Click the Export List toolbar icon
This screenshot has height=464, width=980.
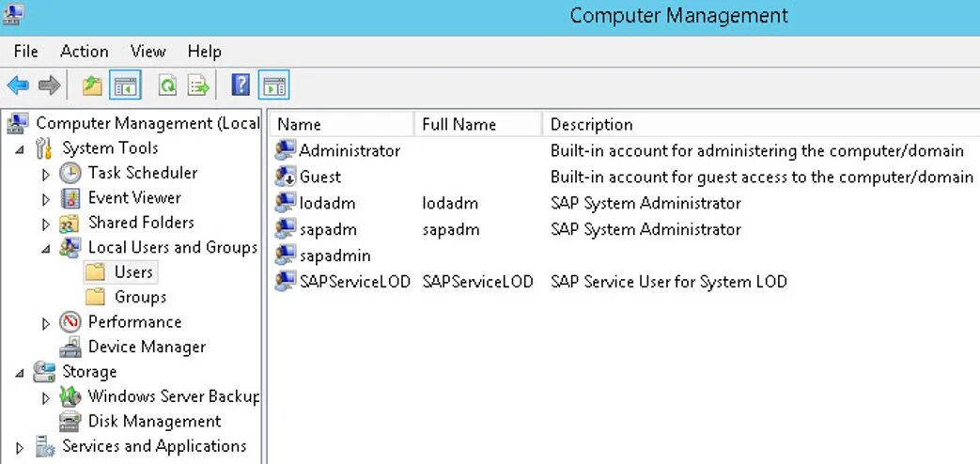click(198, 85)
